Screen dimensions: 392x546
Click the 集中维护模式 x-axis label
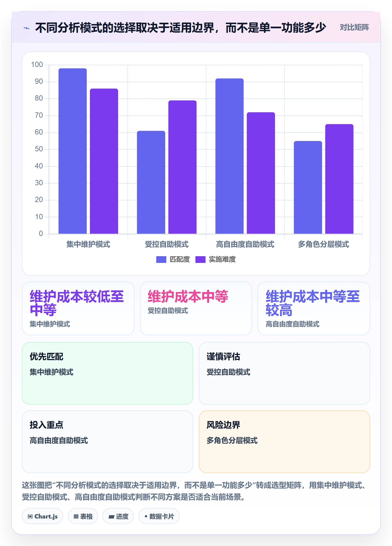(x=88, y=244)
